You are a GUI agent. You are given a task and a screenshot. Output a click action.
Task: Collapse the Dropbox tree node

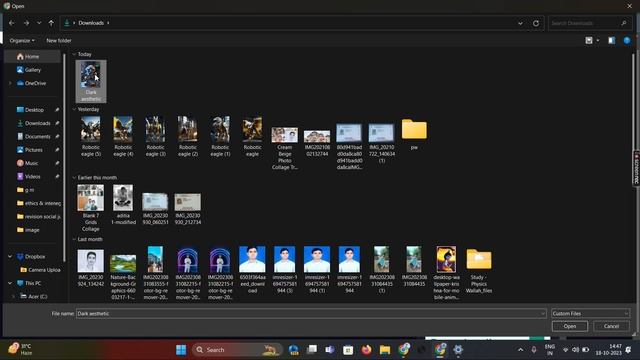coord(10,257)
